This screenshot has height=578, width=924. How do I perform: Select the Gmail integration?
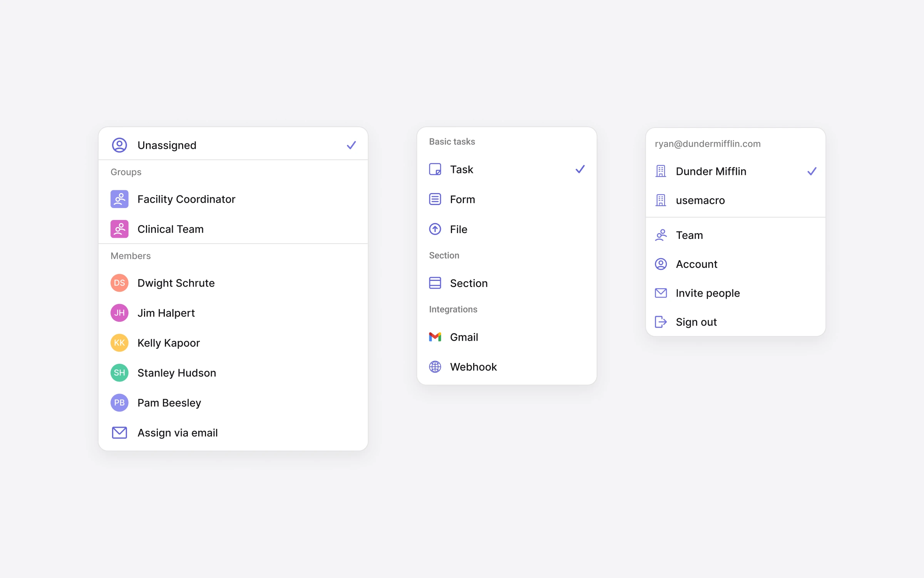click(507, 337)
